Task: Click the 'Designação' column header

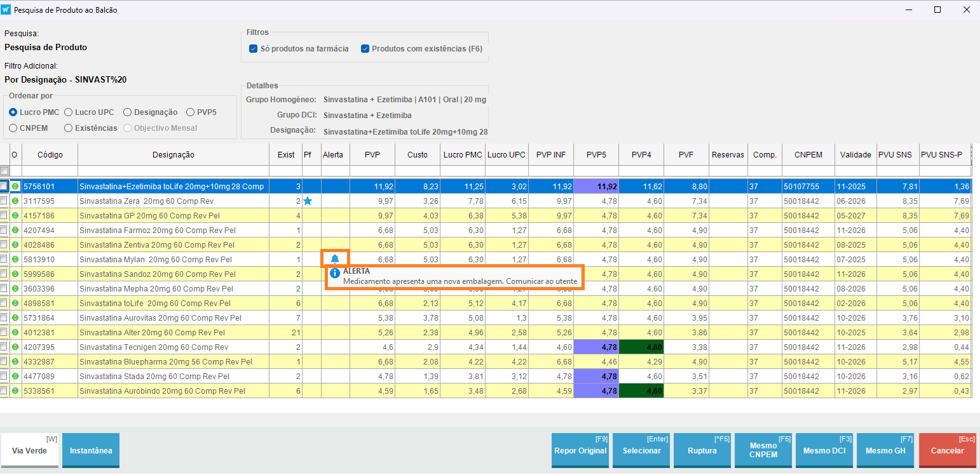Action: [x=174, y=155]
